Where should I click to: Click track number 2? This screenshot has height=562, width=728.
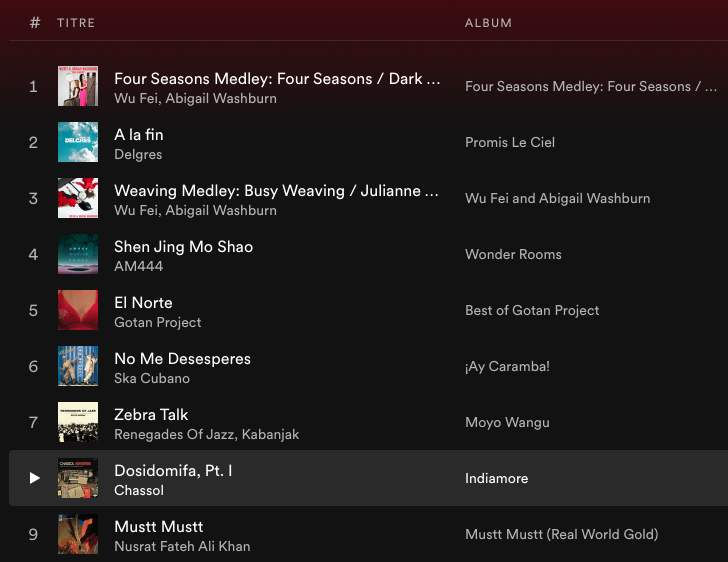pyautogui.click(x=33, y=142)
